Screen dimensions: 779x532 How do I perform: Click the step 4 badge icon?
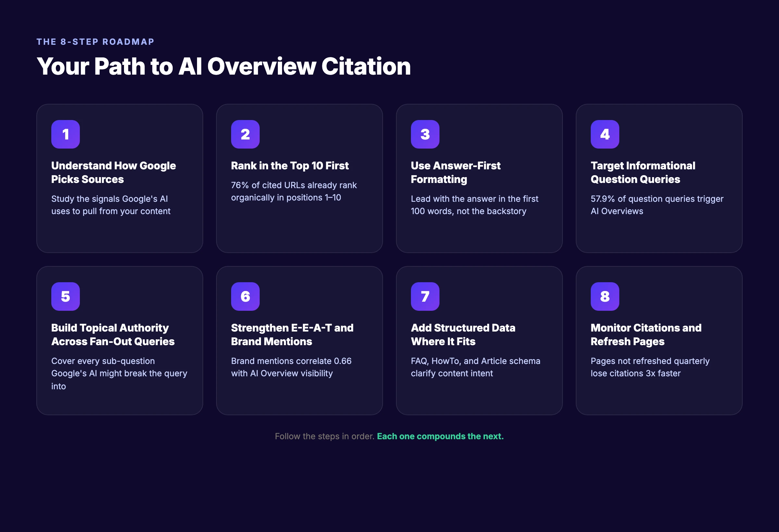click(605, 134)
